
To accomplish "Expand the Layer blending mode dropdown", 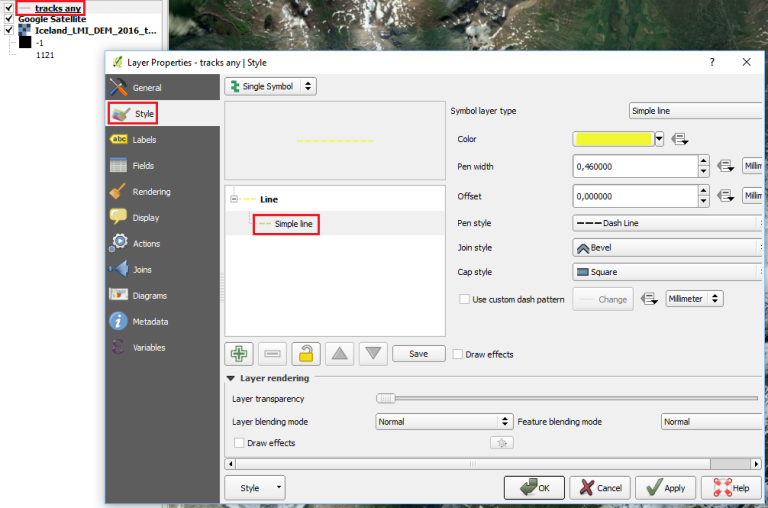I will pos(444,422).
